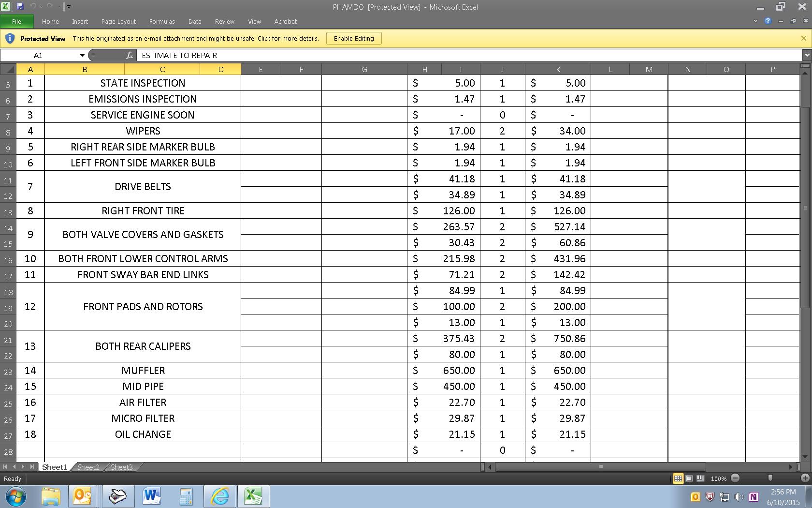
Task: Expand the formula bar
Action: point(806,55)
